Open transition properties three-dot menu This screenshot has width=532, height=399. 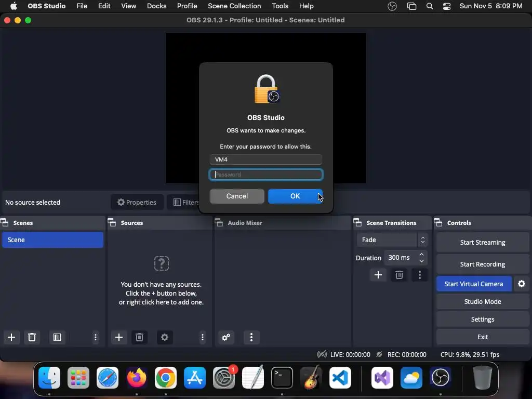pyautogui.click(x=420, y=275)
